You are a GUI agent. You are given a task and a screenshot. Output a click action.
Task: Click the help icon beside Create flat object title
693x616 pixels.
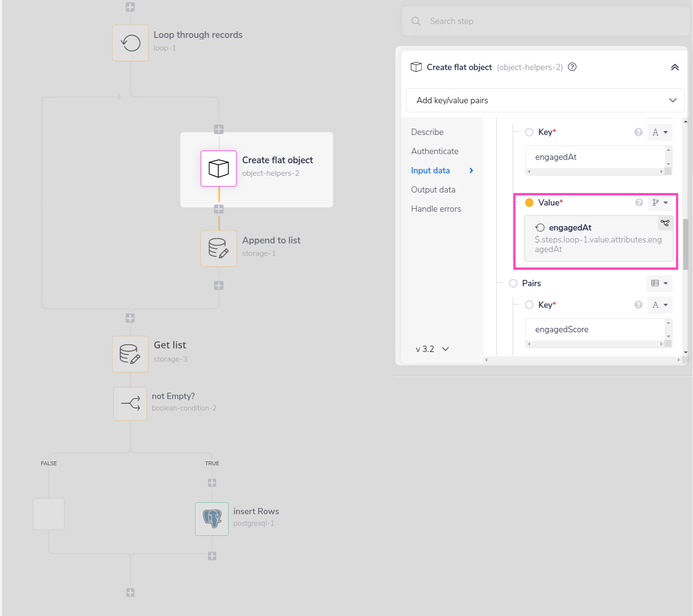(x=572, y=67)
